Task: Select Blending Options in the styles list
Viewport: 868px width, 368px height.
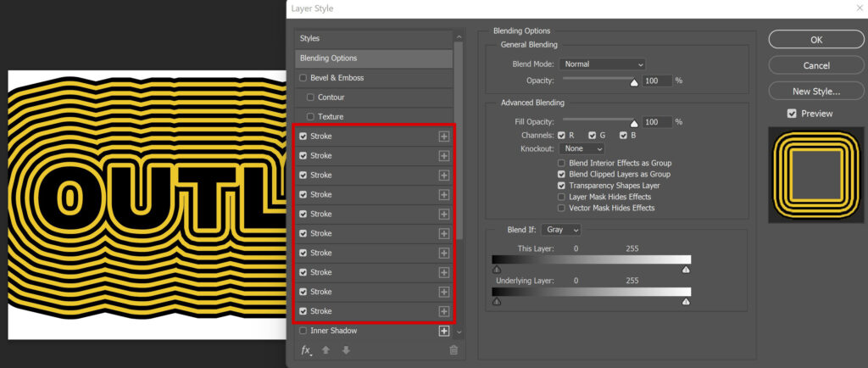Action: [x=374, y=59]
